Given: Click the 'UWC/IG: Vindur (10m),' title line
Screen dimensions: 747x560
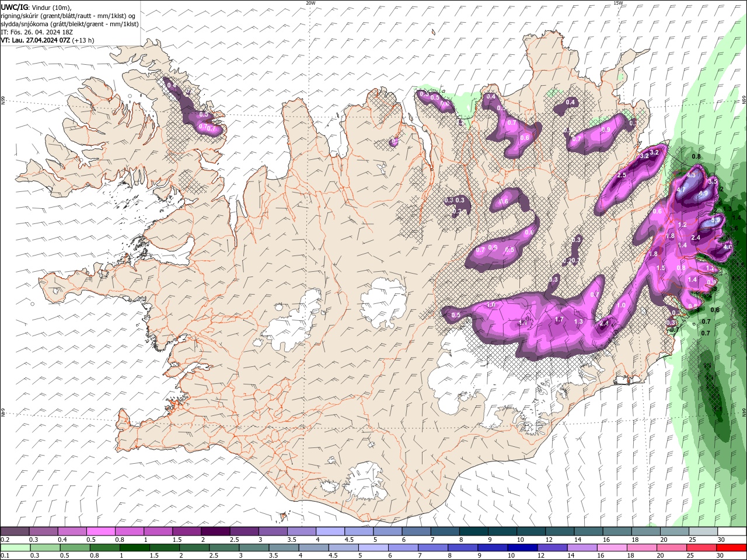Looking at the screenshot, I should (x=36, y=7).
